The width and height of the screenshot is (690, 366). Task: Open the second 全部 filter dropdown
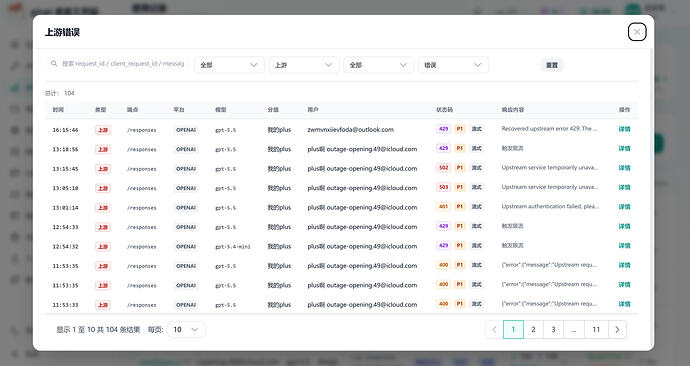click(378, 65)
